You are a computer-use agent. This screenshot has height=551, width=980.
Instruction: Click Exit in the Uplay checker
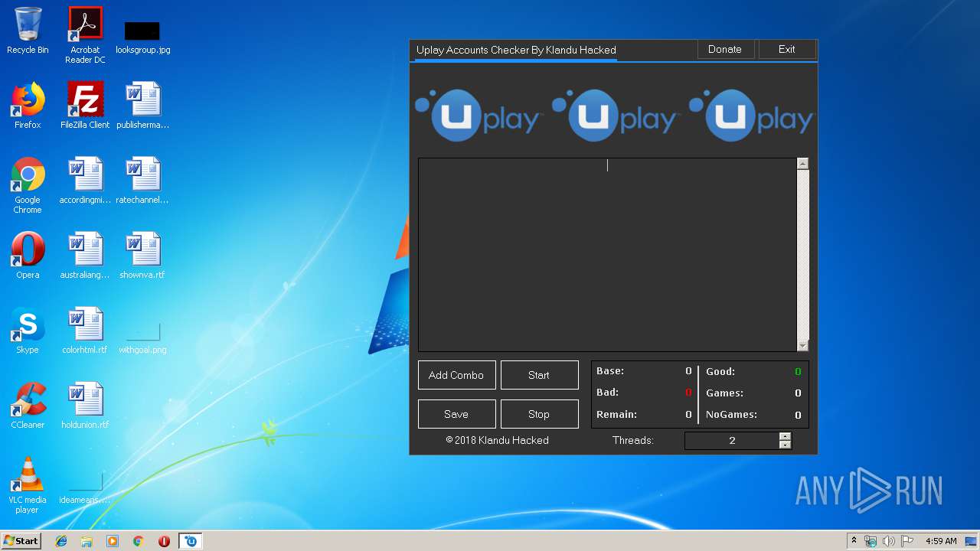pyautogui.click(x=787, y=49)
